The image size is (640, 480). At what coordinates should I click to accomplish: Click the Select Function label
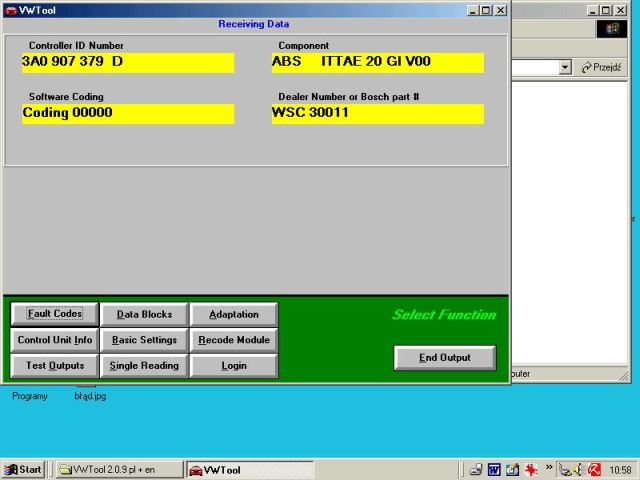click(x=444, y=315)
